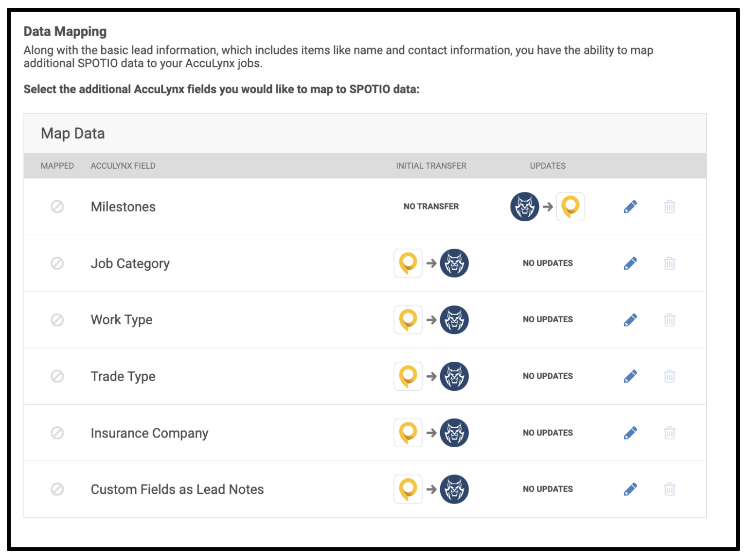The image size is (749, 560).
Task: Delete the Milestones mapping via trash icon
Action: [670, 207]
